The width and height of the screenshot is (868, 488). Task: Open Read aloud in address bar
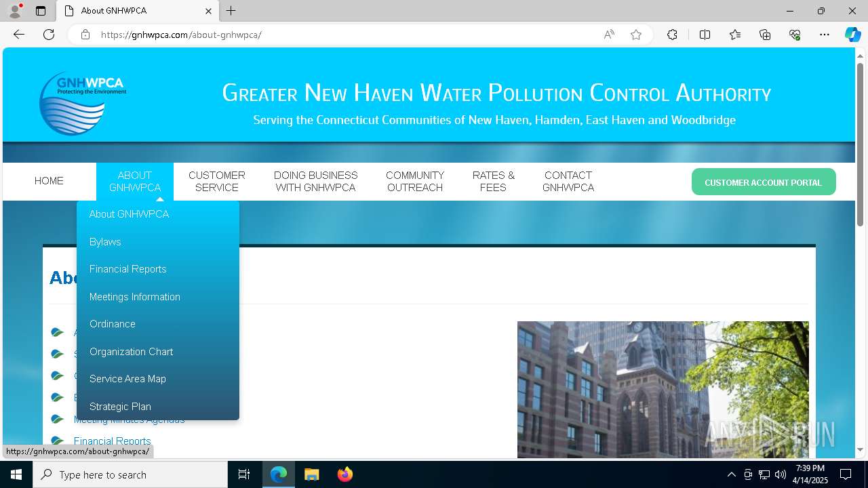[609, 35]
